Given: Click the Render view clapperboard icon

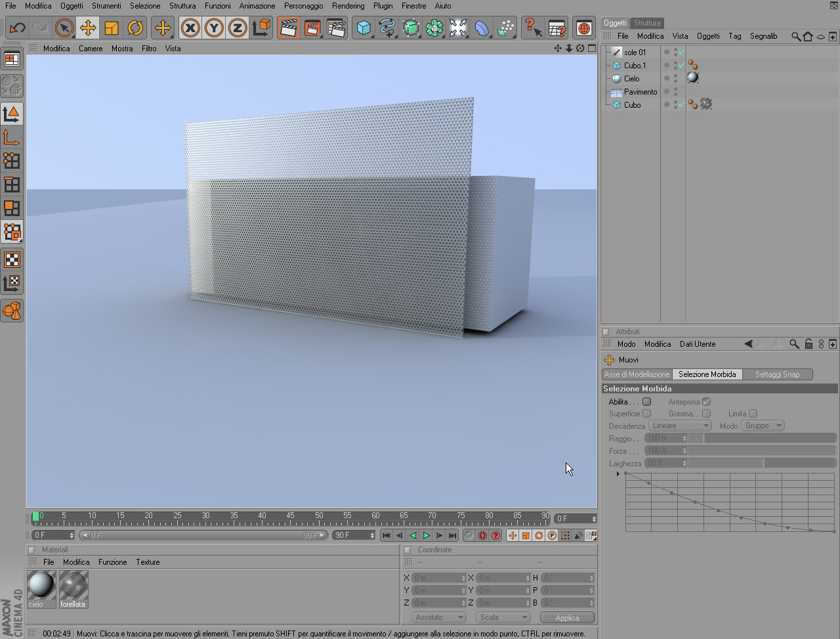Looking at the screenshot, I should [x=288, y=28].
